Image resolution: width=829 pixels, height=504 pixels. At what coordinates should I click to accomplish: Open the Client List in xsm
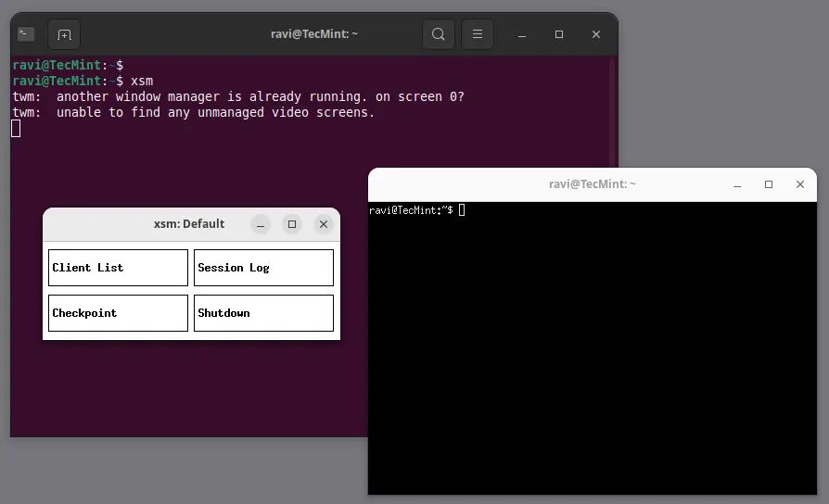coord(118,268)
